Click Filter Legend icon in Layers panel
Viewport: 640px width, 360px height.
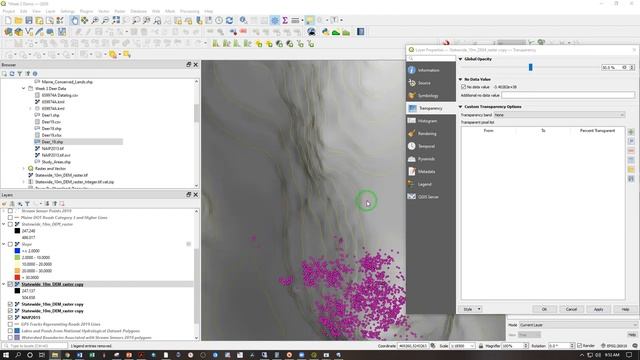(27, 204)
